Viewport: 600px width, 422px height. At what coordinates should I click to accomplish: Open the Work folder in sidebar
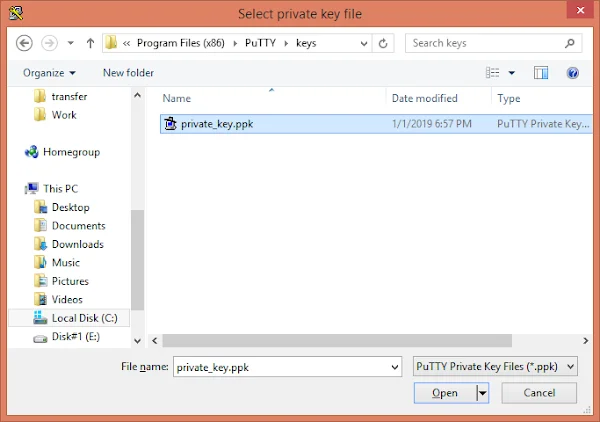coord(64,115)
